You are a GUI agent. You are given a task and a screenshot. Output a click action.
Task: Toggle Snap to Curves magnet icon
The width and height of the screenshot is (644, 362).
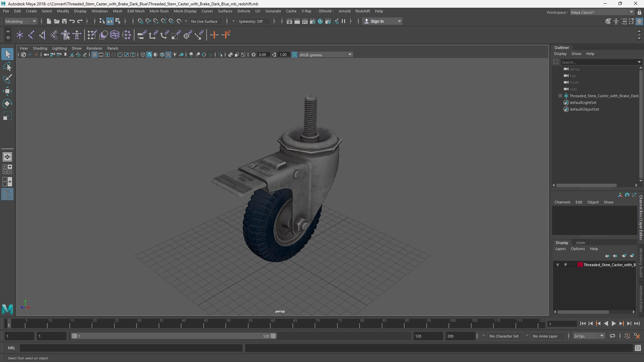[148, 21]
